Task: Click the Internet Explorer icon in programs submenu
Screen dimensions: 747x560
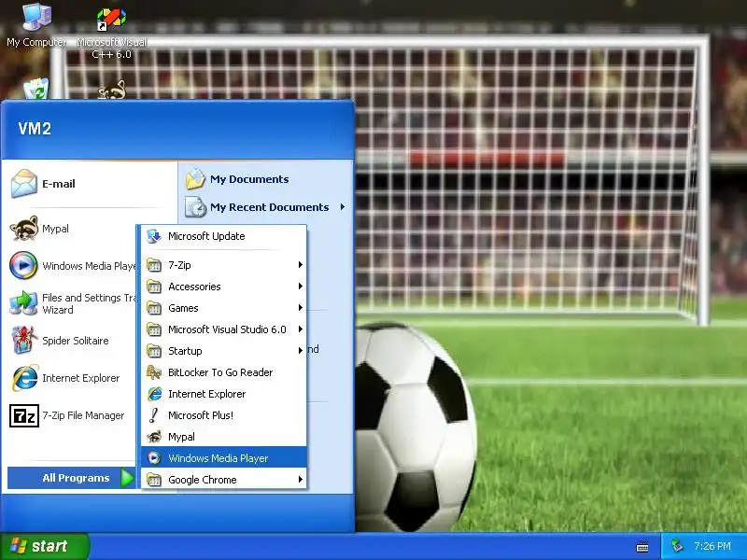Action: 154,394
